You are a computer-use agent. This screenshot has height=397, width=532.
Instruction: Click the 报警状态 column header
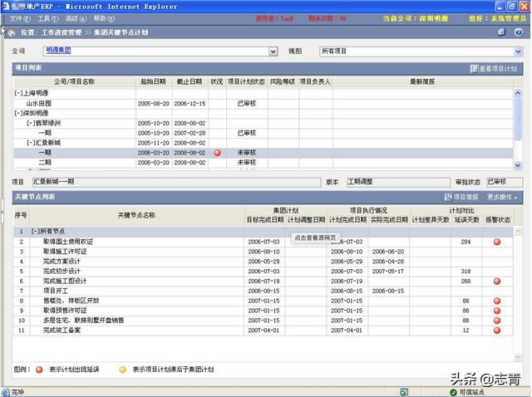coord(498,220)
